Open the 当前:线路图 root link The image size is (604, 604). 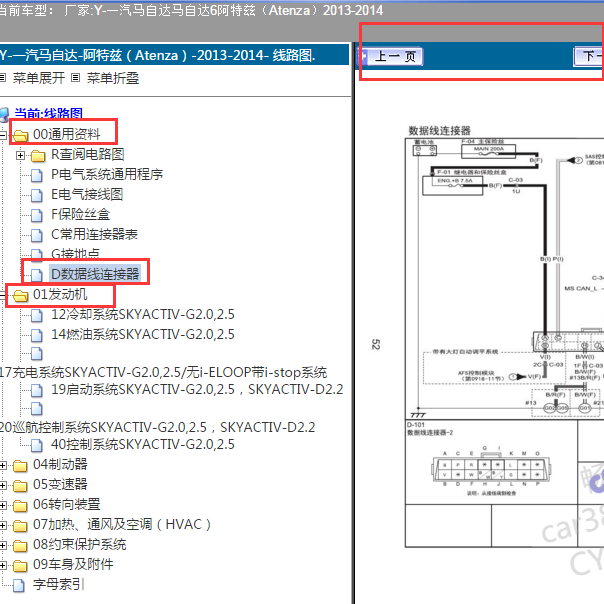click(x=49, y=114)
